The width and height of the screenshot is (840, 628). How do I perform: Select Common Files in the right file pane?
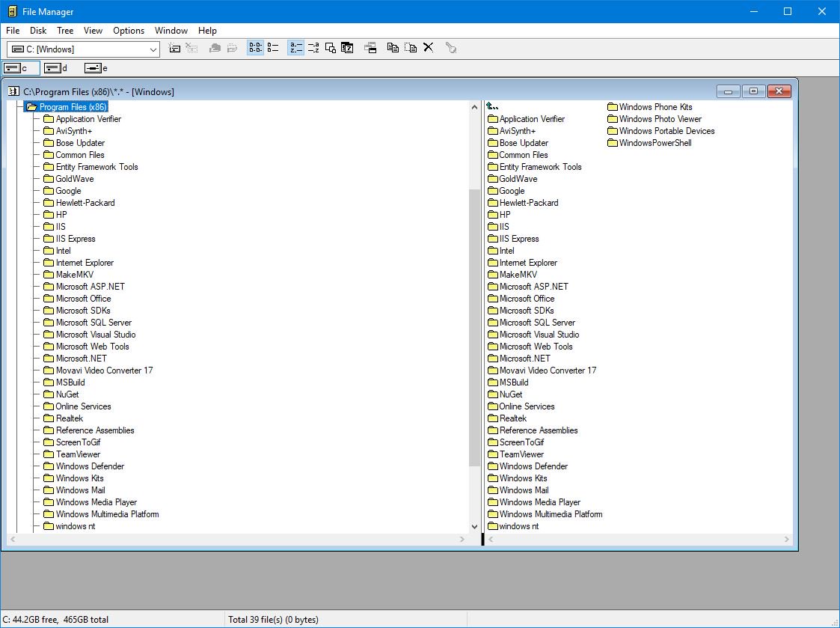tap(518, 155)
